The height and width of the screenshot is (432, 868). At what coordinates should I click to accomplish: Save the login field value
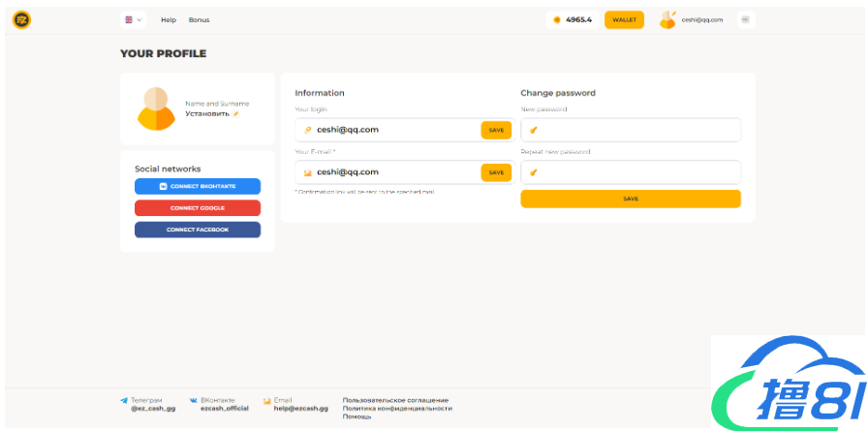pyautogui.click(x=496, y=130)
